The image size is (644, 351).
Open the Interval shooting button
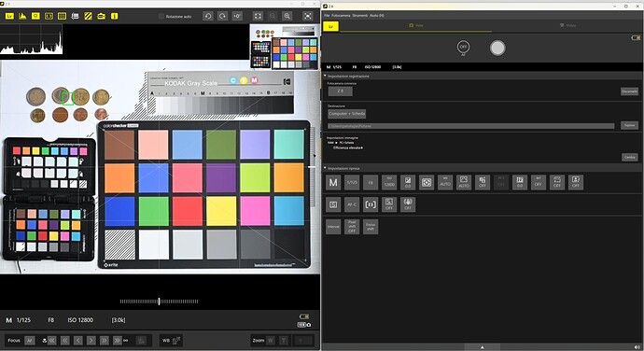(333, 227)
